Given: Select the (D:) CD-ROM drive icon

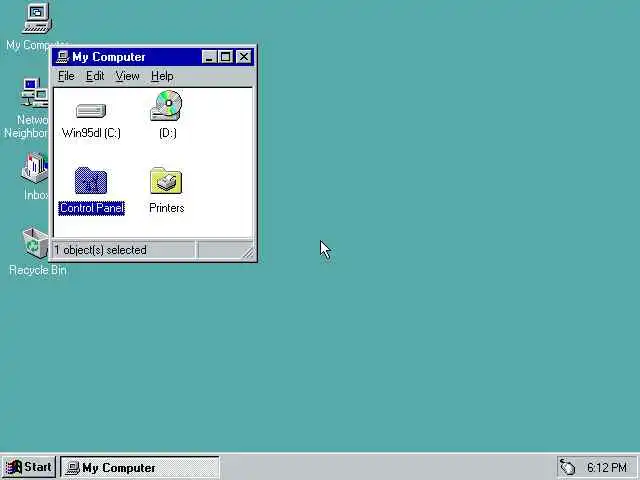Looking at the screenshot, I should (166, 106).
